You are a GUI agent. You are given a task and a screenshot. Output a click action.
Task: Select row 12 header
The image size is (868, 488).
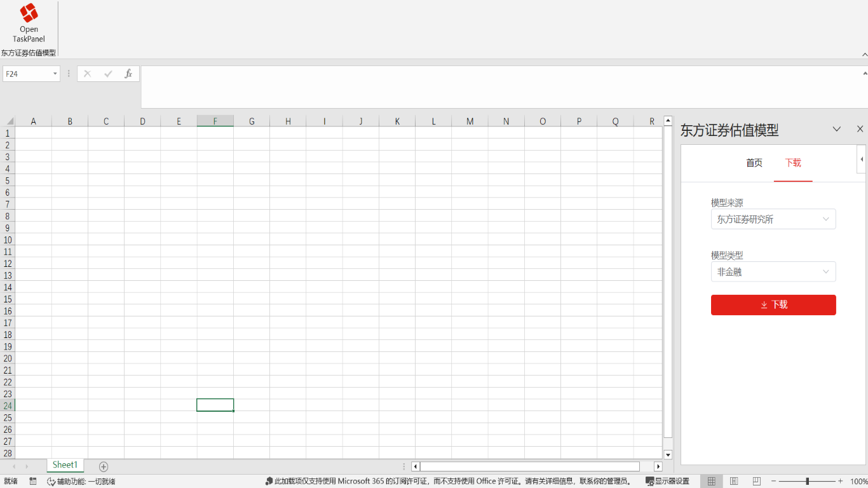[8, 263]
